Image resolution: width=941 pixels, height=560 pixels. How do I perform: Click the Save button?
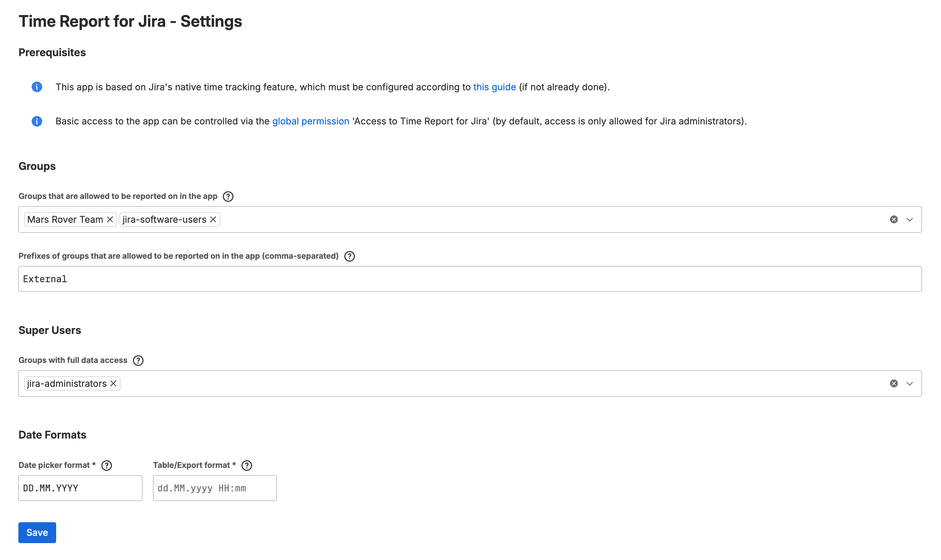coord(37,532)
